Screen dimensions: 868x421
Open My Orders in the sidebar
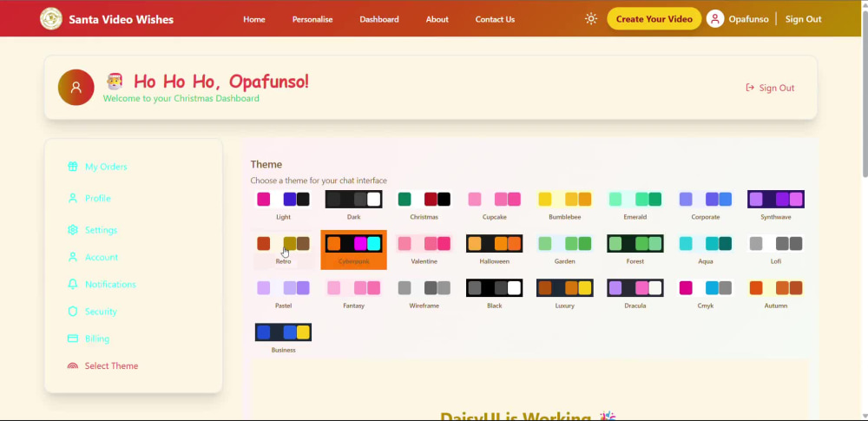106,167
